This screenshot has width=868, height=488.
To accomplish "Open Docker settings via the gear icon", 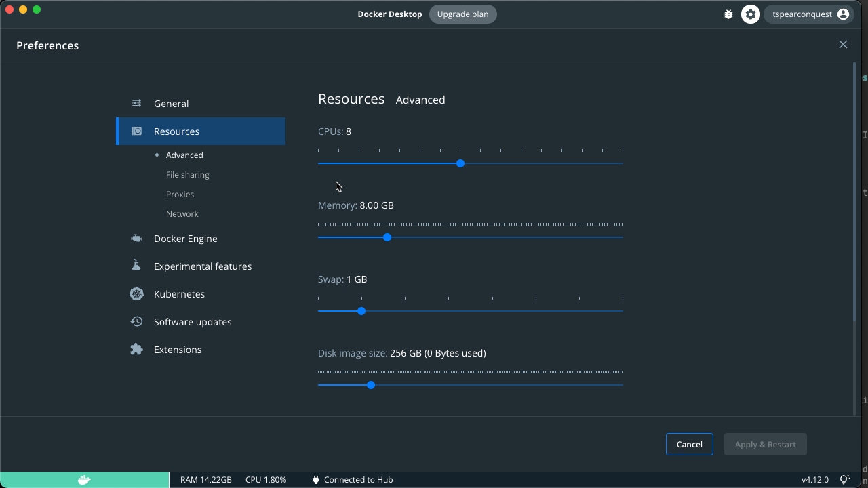I will [x=750, y=14].
